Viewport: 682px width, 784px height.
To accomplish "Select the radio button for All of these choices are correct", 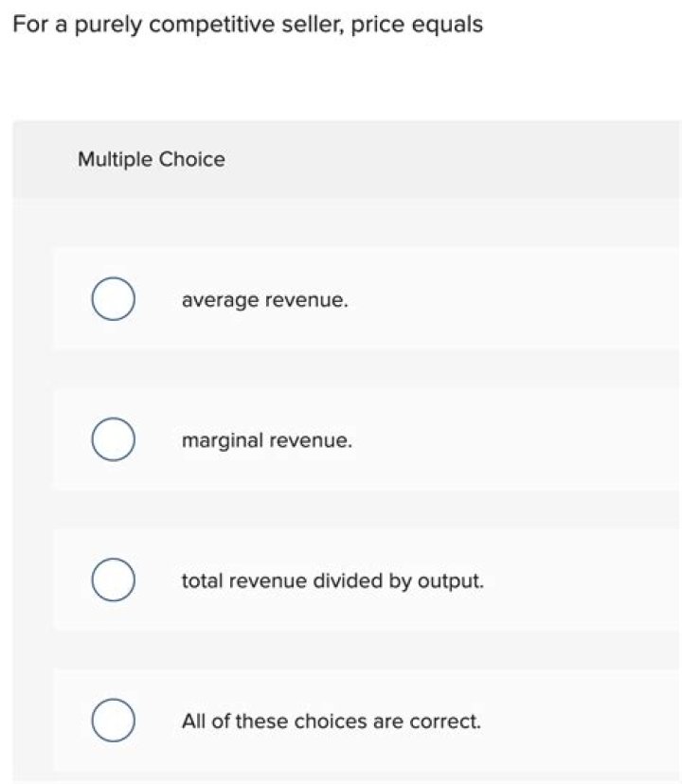I will (112, 720).
